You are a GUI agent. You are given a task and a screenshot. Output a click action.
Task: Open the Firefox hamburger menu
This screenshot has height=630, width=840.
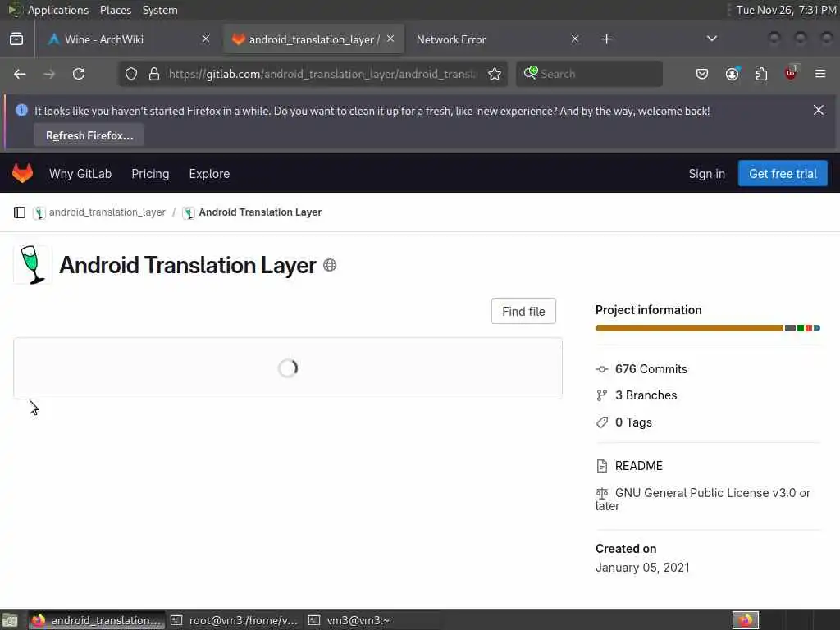(820, 74)
